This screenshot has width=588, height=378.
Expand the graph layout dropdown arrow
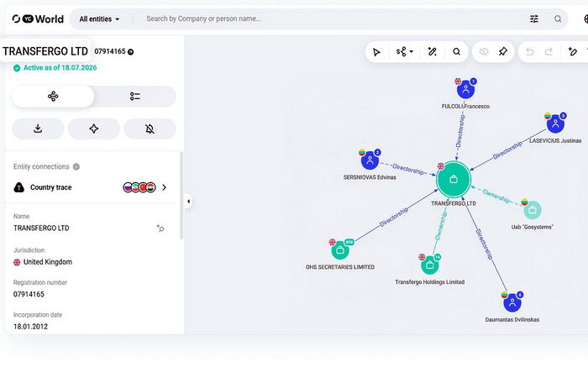[412, 52]
